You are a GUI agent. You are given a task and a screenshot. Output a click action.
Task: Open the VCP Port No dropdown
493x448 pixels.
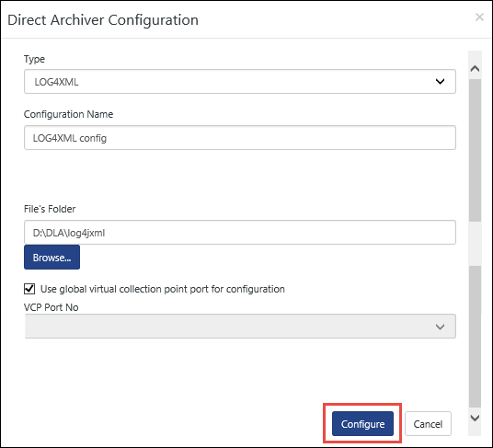pyautogui.click(x=240, y=327)
